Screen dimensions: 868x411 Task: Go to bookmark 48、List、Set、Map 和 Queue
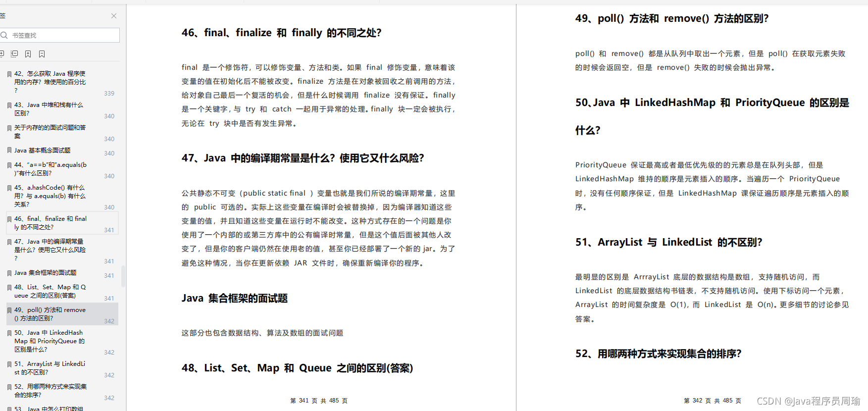pyautogui.click(x=62, y=291)
